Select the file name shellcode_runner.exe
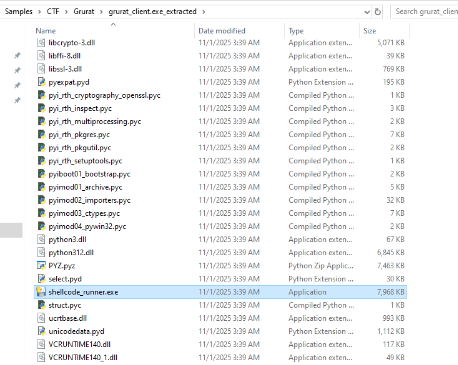Image resolution: width=458 pixels, height=365 pixels. point(83,292)
